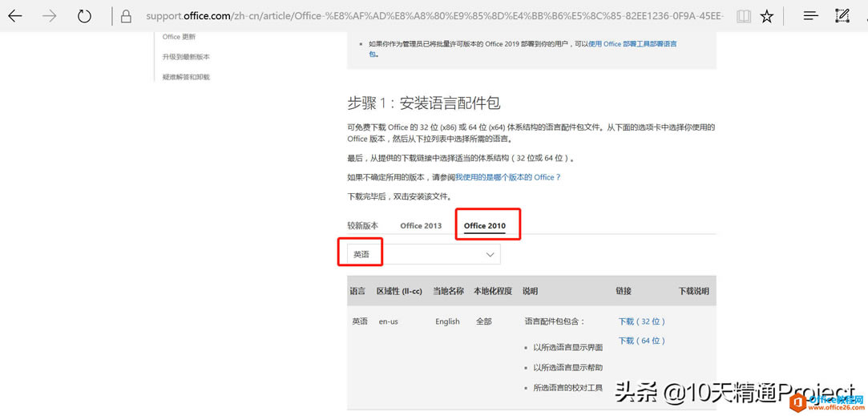868x416 pixels.
Task: Expand the 英语 language dropdown
Action: [490, 254]
